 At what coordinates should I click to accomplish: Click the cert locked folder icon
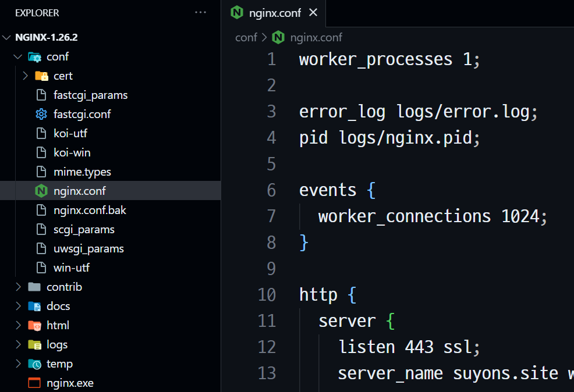click(41, 76)
